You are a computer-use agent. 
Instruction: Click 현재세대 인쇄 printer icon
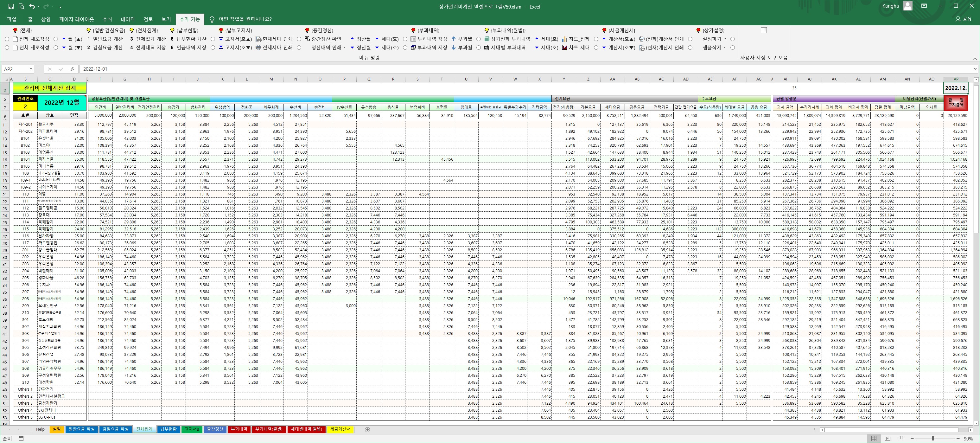click(258, 39)
